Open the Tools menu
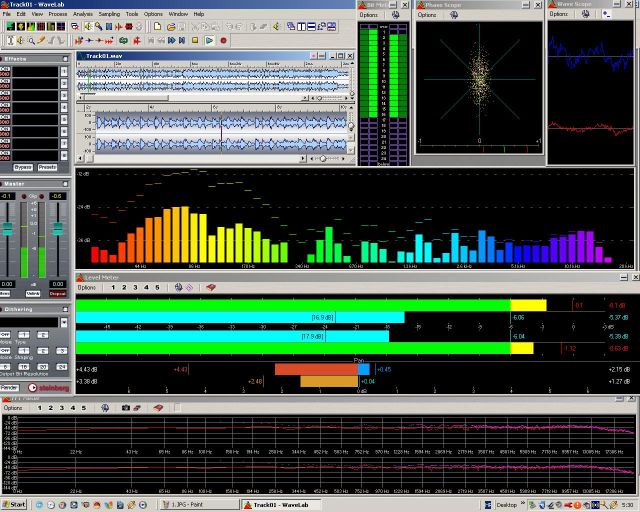 [132, 14]
